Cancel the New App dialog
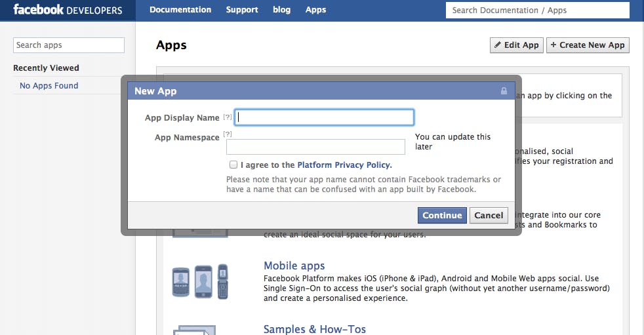This screenshot has width=644, height=335. point(489,215)
